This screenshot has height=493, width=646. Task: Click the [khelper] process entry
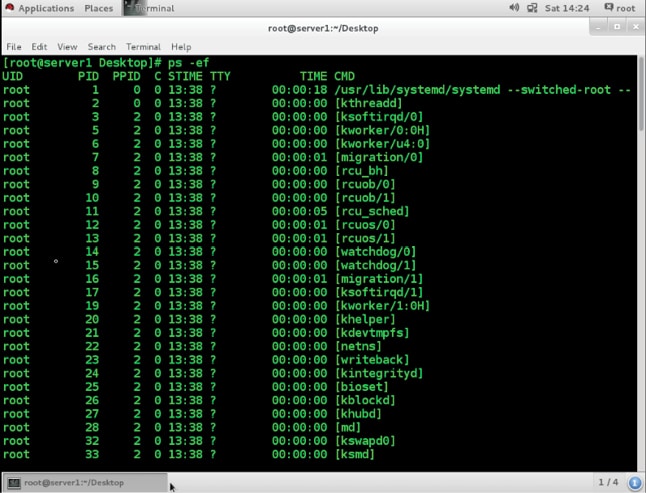pyautogui.click(x=365, y=319)
